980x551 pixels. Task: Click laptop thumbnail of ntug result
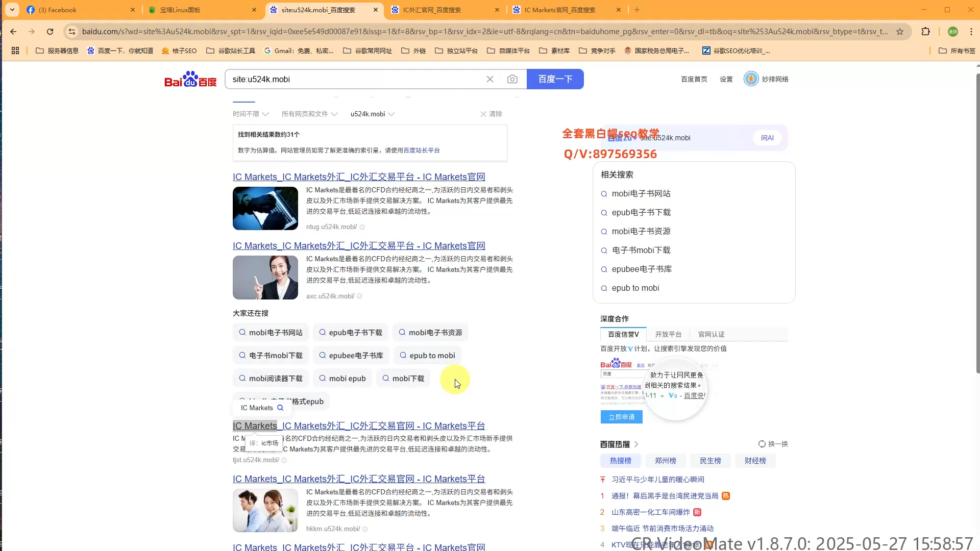pos(265,208)
